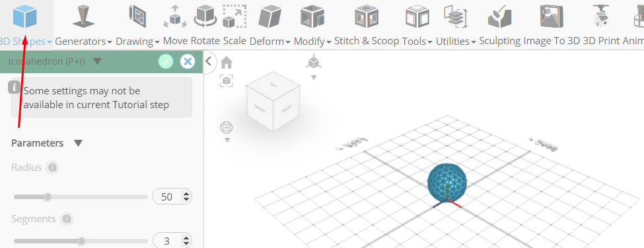This screenshot has height=248, width=644.
Task: Open the Modify menu
Action: click(x=312, y=42)
